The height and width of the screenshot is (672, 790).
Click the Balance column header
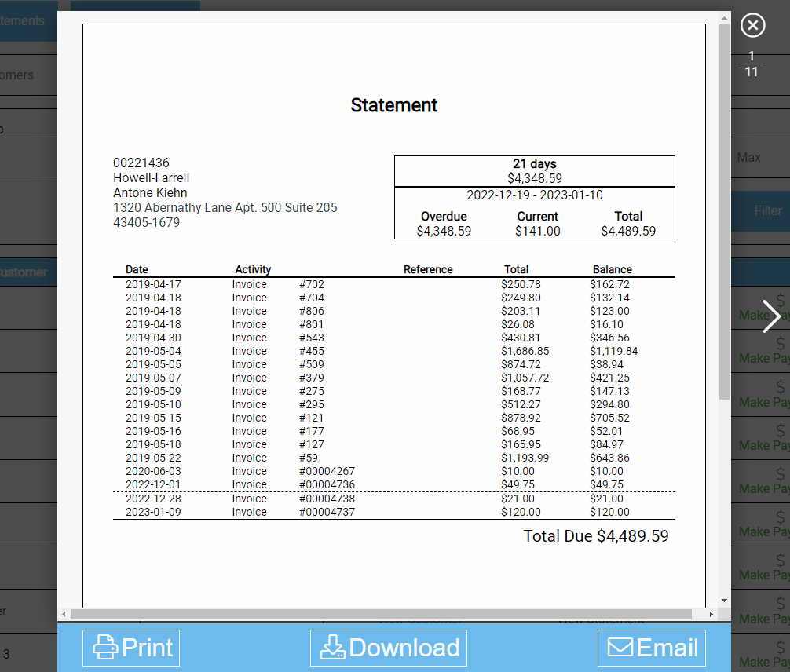click(x=613, y=269)
